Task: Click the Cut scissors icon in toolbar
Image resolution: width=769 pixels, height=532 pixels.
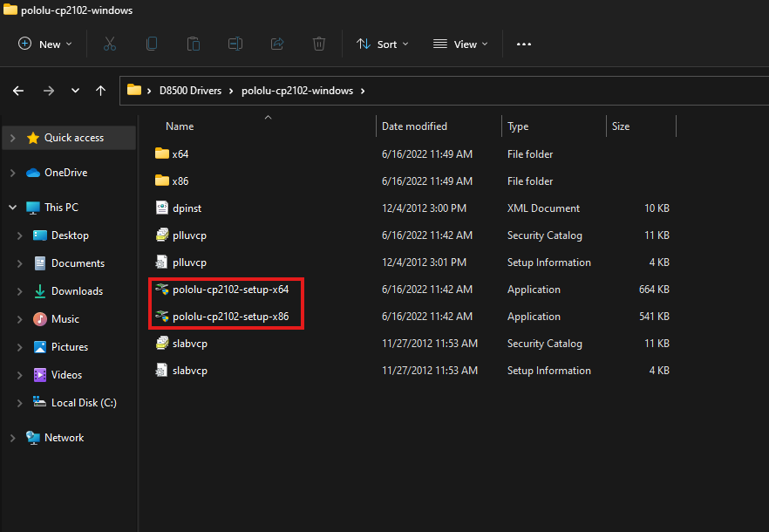Action: [x=110, y=44]
